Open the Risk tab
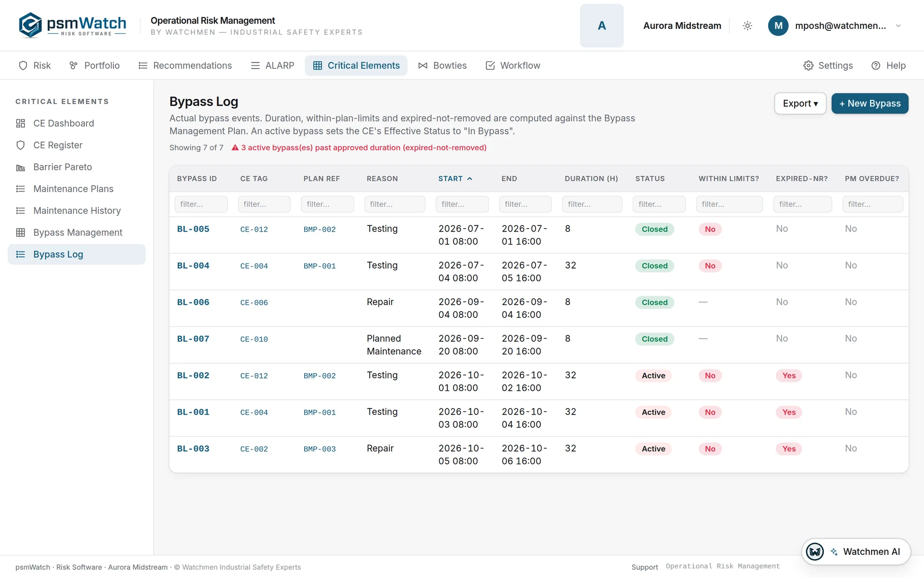The image size is (924, 578). 35,66
